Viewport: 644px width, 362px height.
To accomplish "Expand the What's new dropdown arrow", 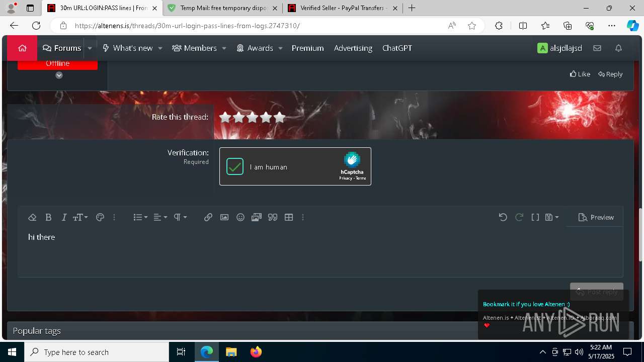I will [160, 48].
